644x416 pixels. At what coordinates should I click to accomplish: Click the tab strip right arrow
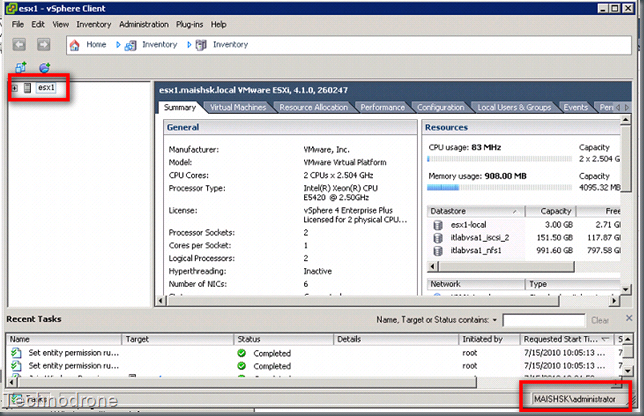[627, 108]
